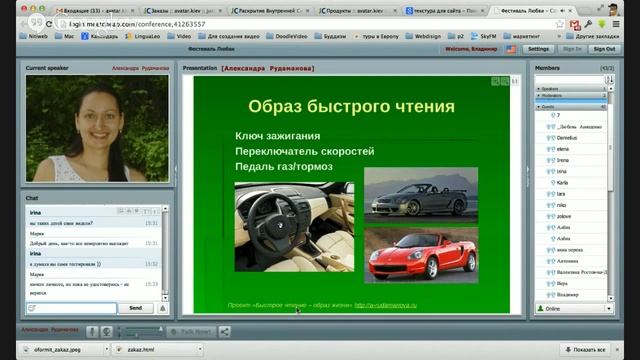Close the downloads bar
The image size is (640, 360).
pos(617,350)
